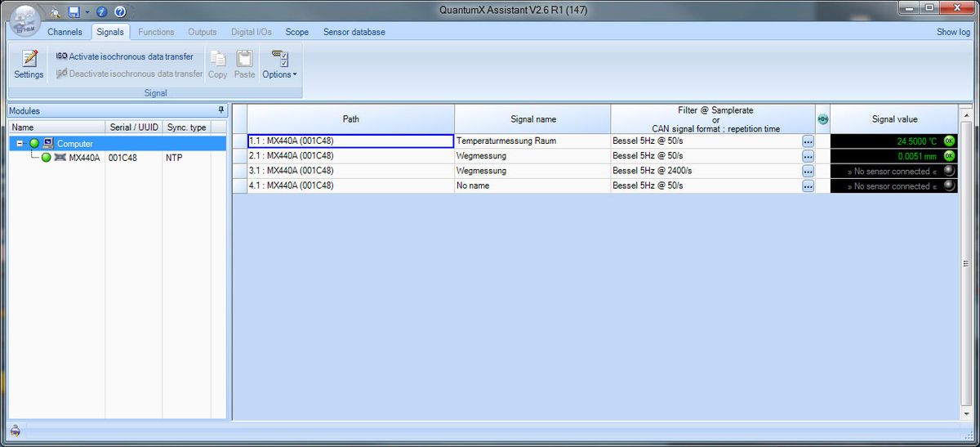Switch to the Channels tab
Image resolution: width=980 pixels, height=447 pixels.
tap(65, 32)
